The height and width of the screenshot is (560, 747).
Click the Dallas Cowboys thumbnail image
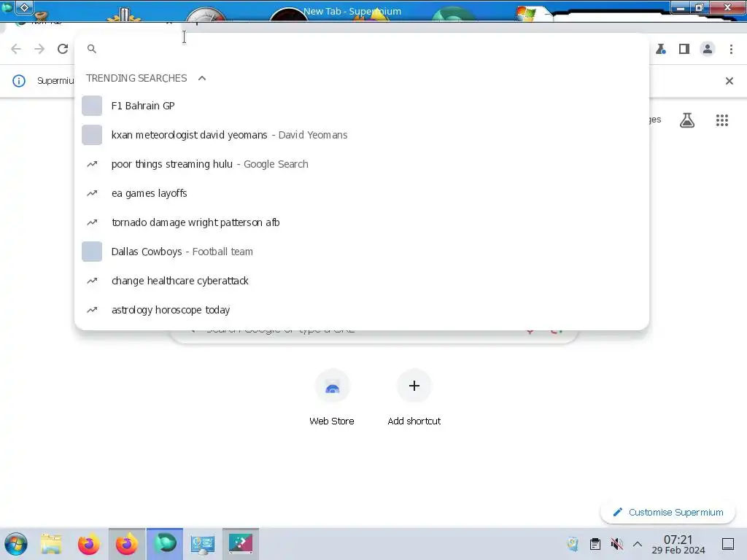92,252
